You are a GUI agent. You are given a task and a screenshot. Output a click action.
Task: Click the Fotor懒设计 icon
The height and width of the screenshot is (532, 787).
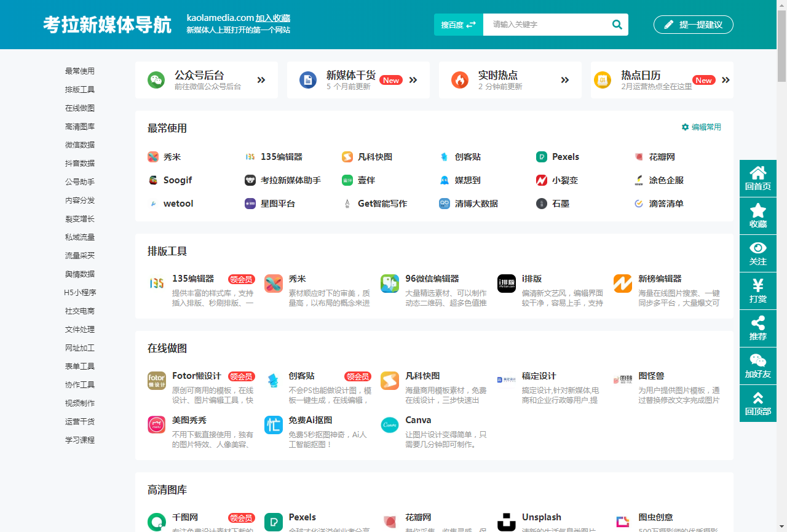coord(157,381)
